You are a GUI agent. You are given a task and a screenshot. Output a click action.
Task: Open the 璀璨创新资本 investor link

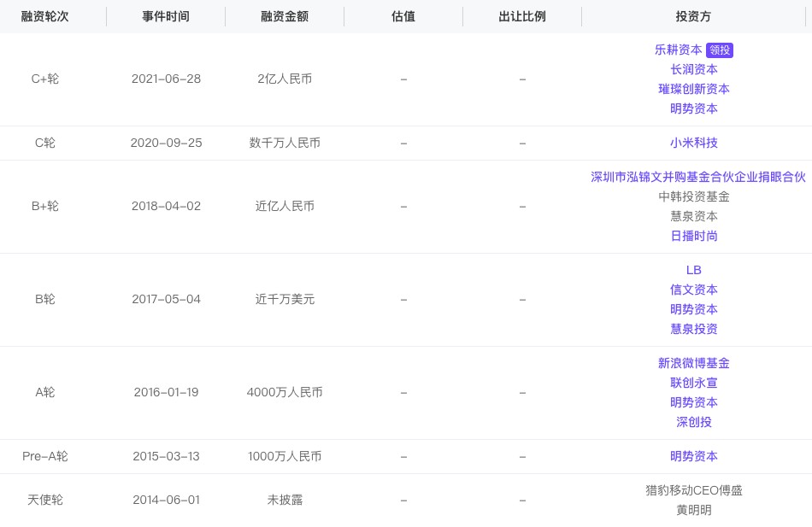[693, 89]
